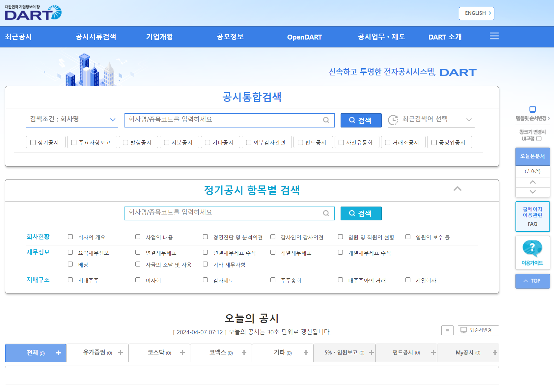Viewport: 554px width, 392px height.
Task: Check the 배당 item under 재무정보
Action: [70, 264]
